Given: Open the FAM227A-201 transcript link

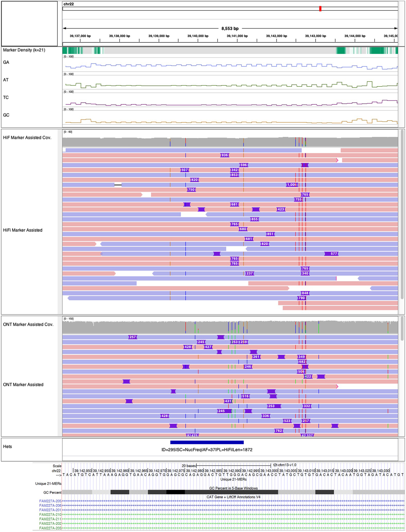Looking at the screenshot, I should point(50,510).
